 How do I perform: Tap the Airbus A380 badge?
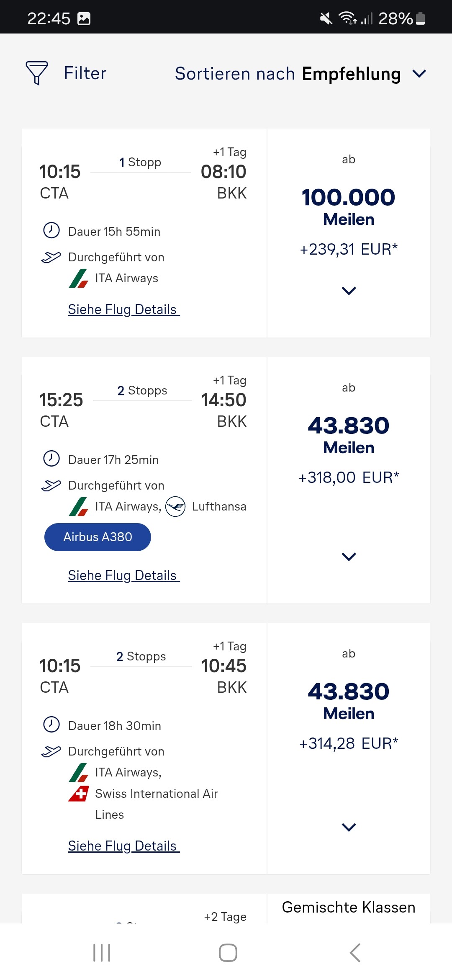coord(98,537)
